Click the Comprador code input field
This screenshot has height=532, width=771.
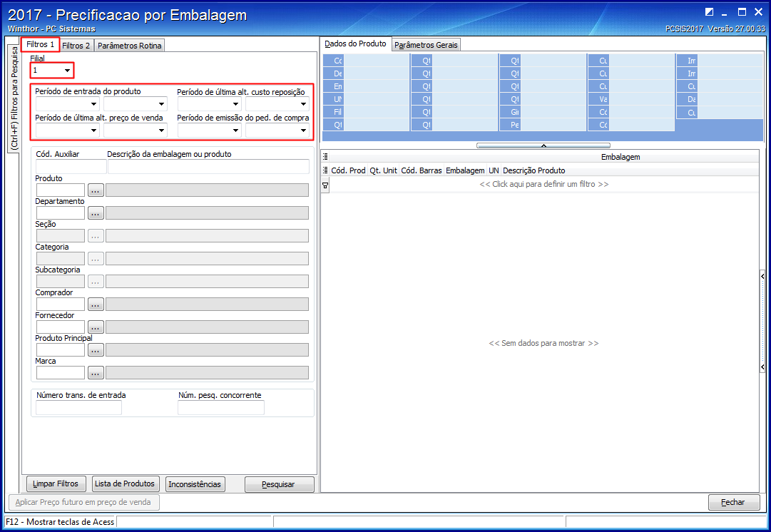pyautogui.click(x=61, y=305)
